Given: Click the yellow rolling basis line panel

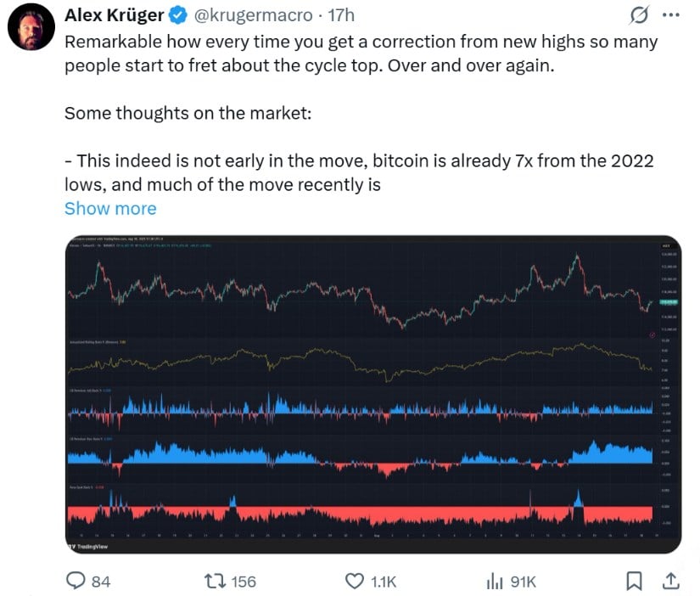Looking at the screenshot, I should [361, 362].
